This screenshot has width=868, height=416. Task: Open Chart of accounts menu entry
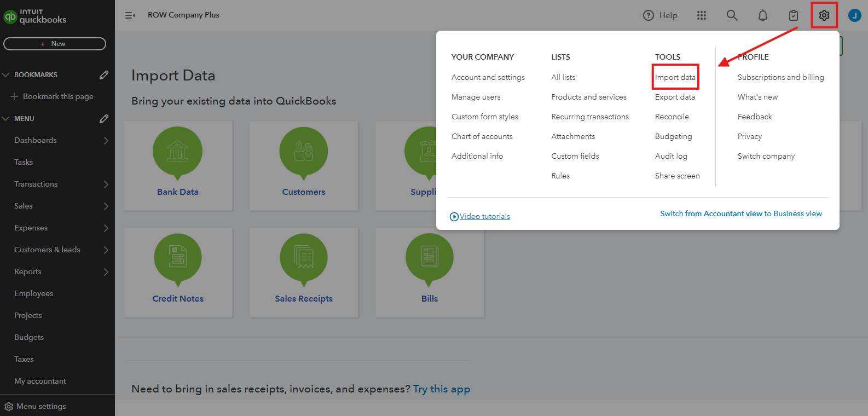(x=482, y=136)
